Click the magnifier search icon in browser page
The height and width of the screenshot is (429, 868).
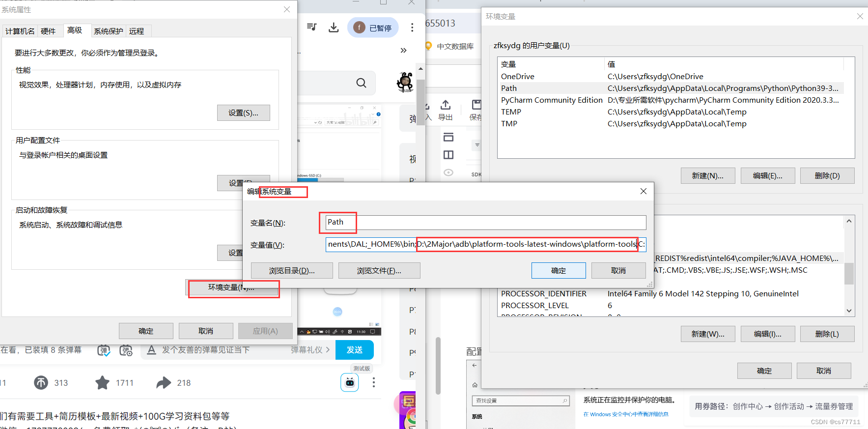361,83
